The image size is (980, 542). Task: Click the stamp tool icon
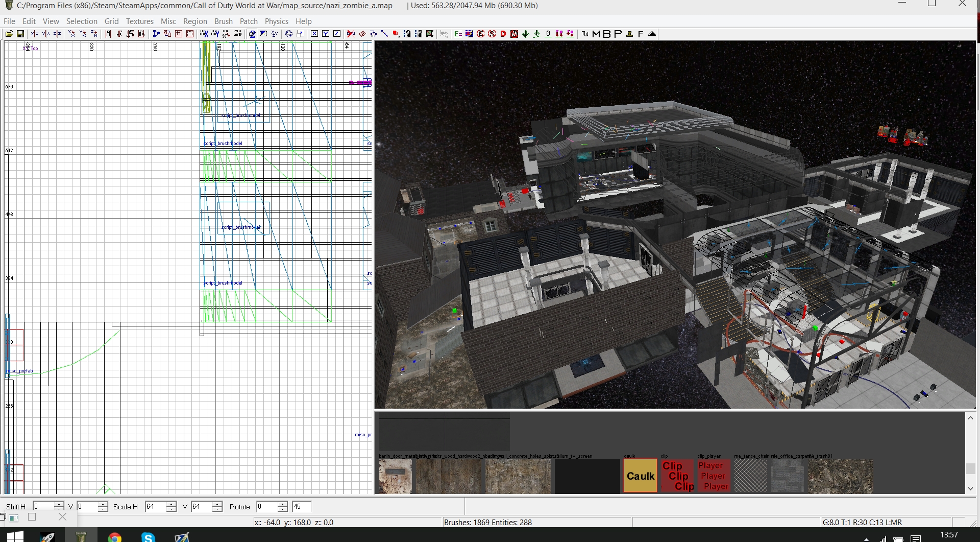pos(629,34)
